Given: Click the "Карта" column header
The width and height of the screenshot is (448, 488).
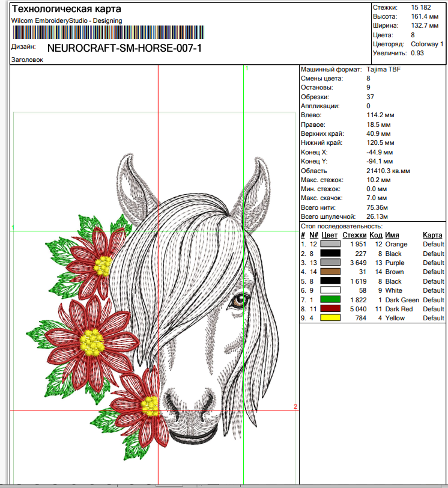Looking at the screenshot, I should point(432,235).
